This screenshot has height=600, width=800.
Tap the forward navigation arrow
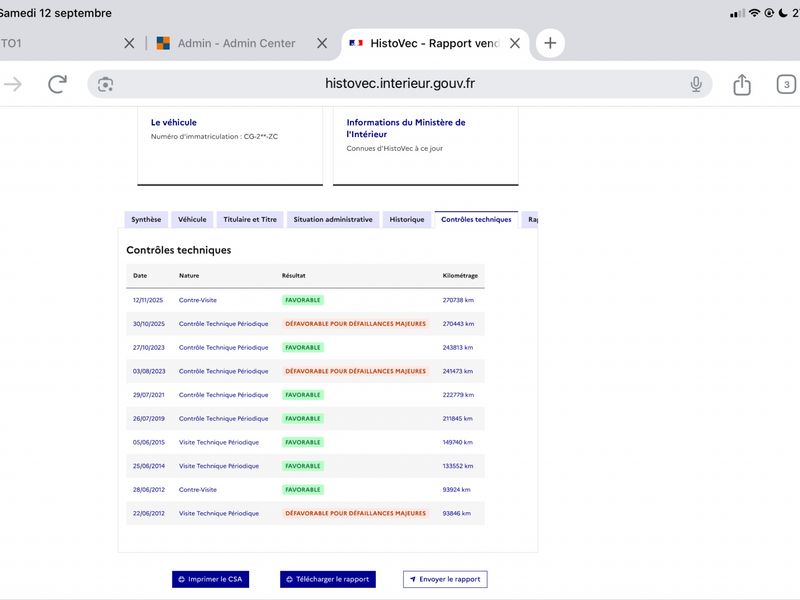13,84
